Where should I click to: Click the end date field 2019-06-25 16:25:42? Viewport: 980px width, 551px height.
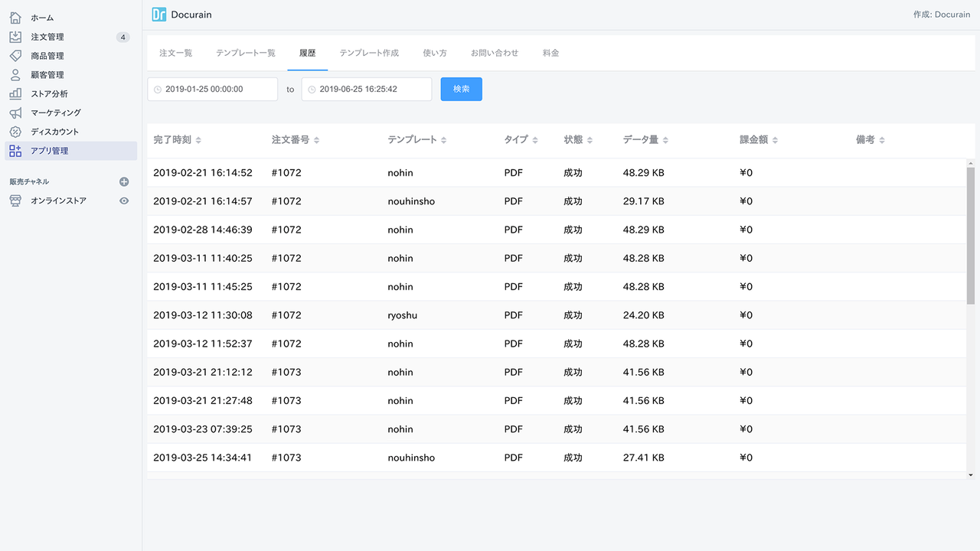[x=367, y=89]
